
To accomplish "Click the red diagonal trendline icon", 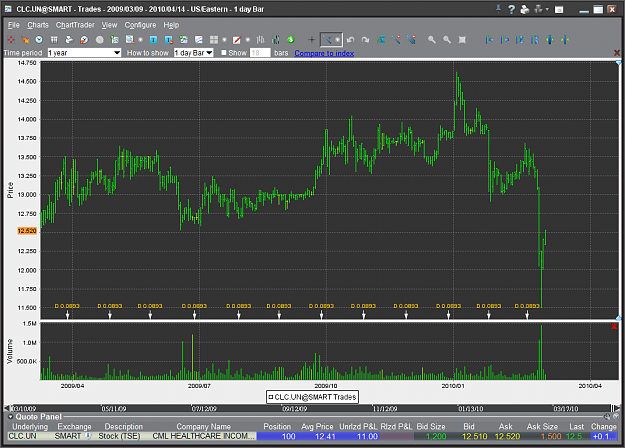I will tap(237, 39).
